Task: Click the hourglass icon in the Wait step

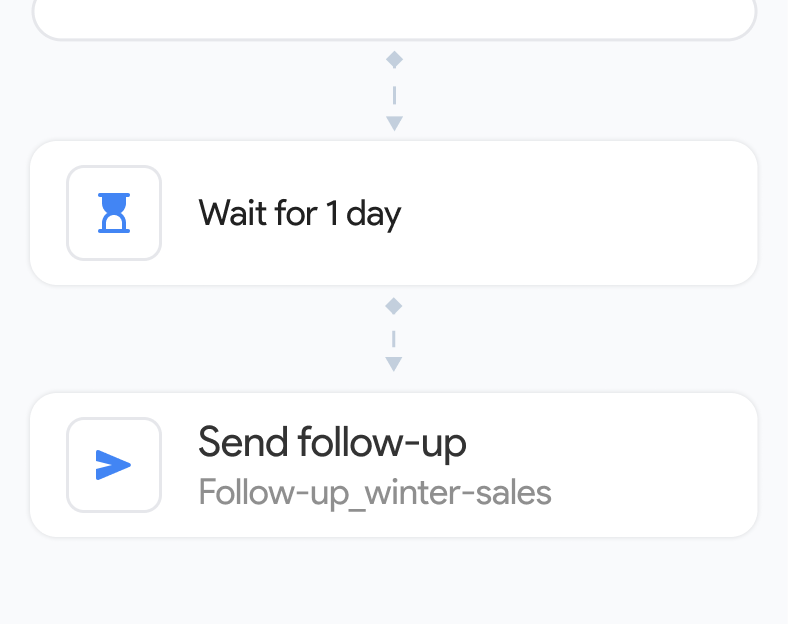Action: coord(114,213)
